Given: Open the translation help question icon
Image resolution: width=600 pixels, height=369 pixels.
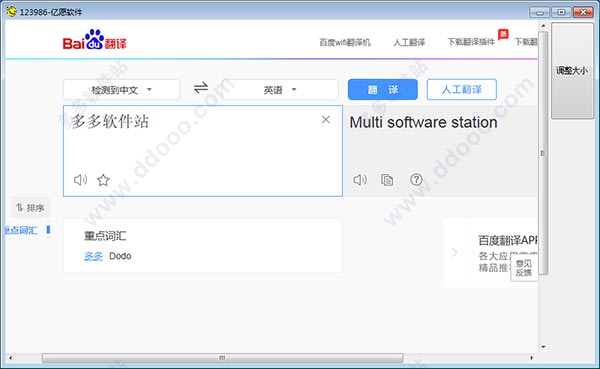Looking at the screenshot, I should point(416,179).
